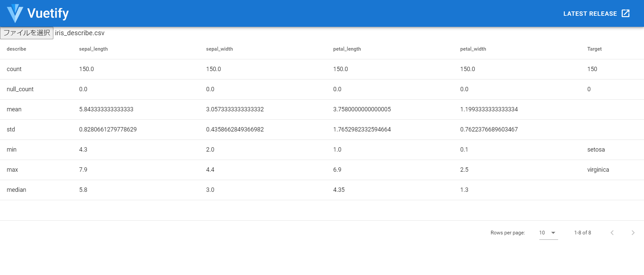Viewport: 644px width, 275px height.
Task: Click the median sepal_width value 3.0
Action: tap(210, 190)
